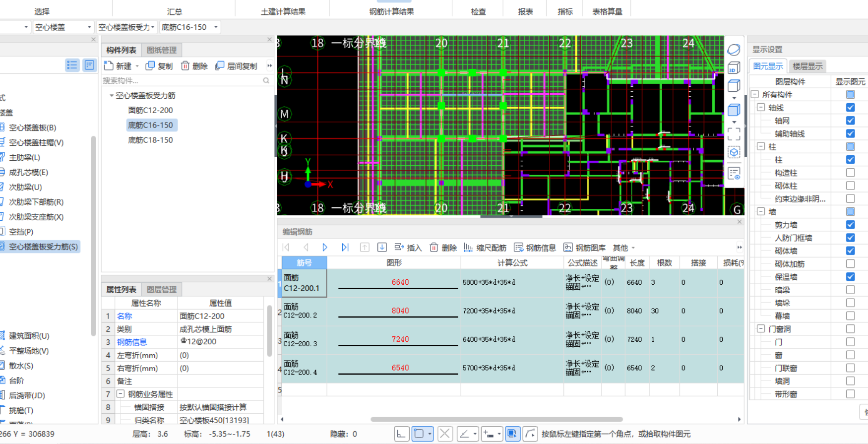Click the trash icon next to 层间复制

185,65
